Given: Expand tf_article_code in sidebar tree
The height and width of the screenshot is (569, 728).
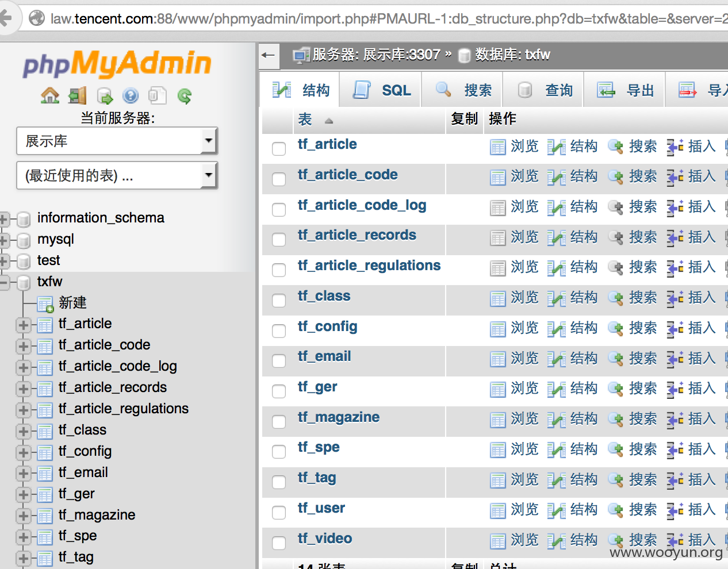Looking at the screenshot, I should click(x=24, y=347).
